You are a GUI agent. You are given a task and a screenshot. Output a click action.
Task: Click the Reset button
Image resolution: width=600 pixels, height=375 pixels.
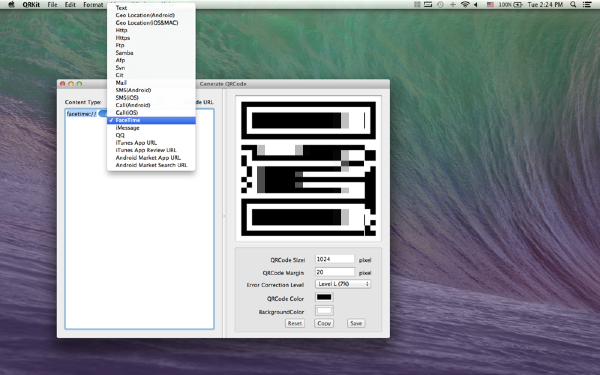(x=295, y=323)
